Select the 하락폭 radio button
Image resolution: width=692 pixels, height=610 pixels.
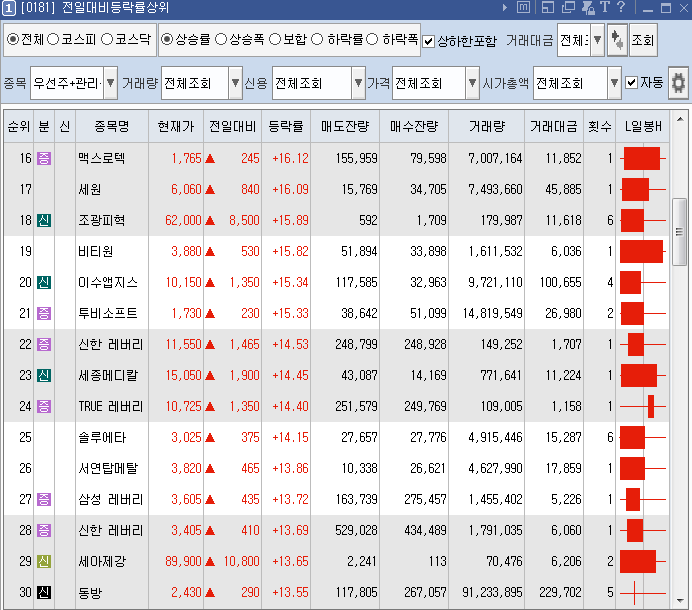pyautogui.click(x=372, y=40)
